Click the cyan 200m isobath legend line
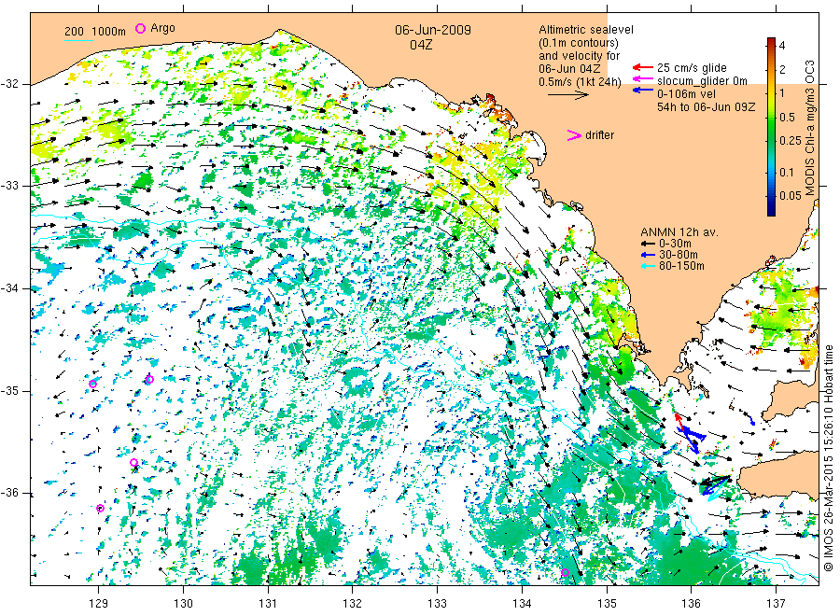This screenshot has height=616, width=840. point(78,40)
